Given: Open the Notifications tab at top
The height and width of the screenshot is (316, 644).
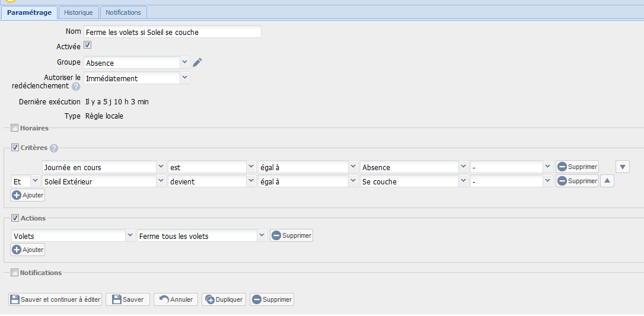Looking at the screenshot, I should click(123, 12).
